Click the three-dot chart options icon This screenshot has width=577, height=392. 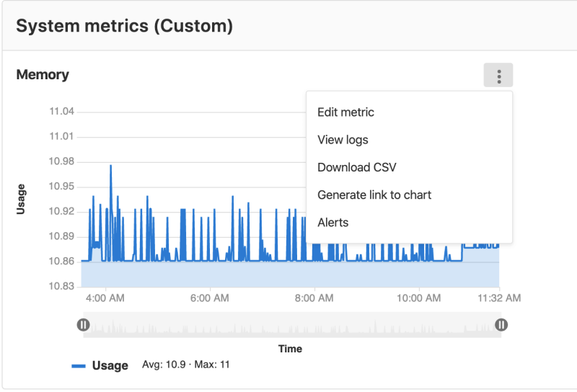point(498,75)
